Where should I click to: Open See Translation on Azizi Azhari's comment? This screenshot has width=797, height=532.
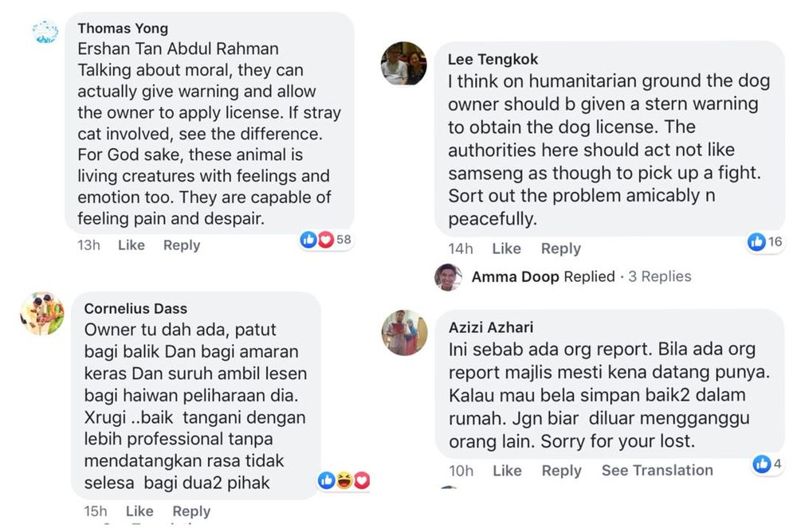tap(657, 471)
